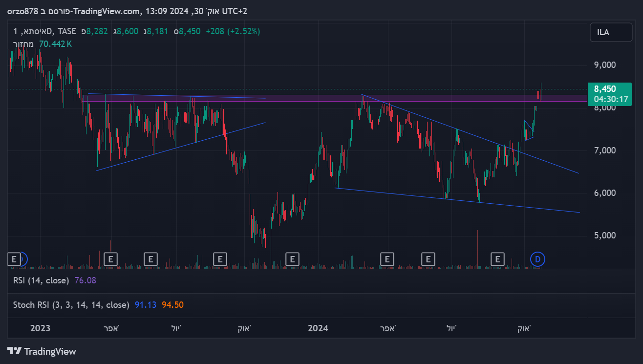
Task: Click the orange Stoch RSI value 94.50
Action: coord(172,305)
